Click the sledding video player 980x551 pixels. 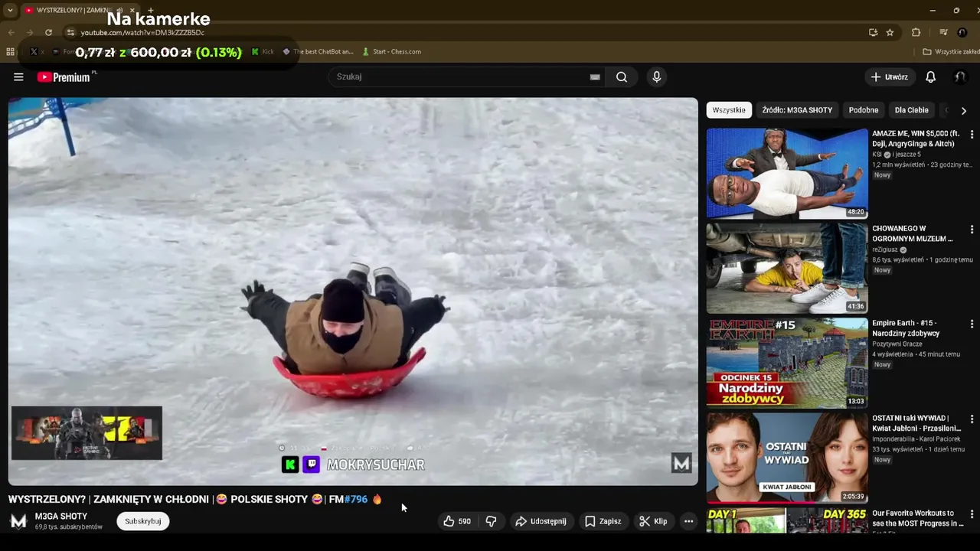point(353,291)
